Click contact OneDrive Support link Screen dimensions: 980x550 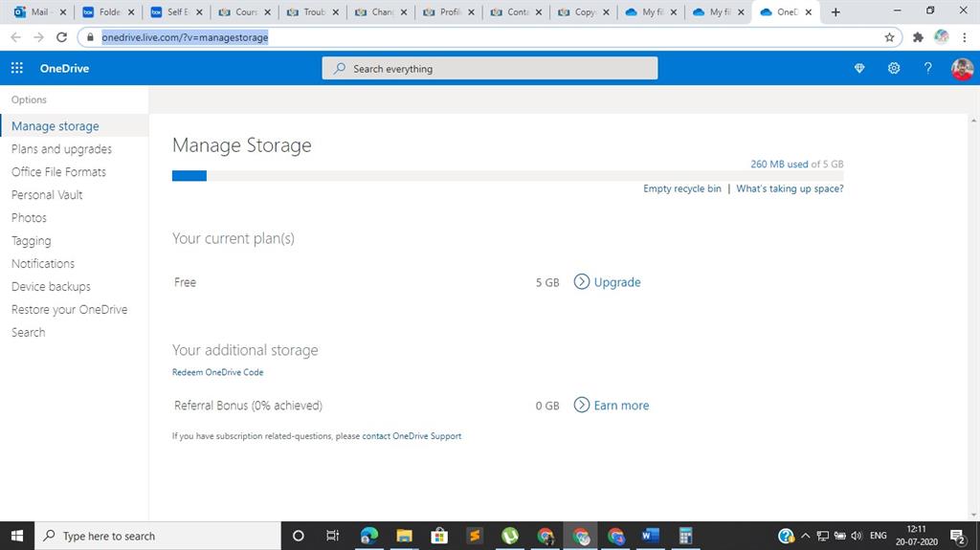(x=412, y=435)
